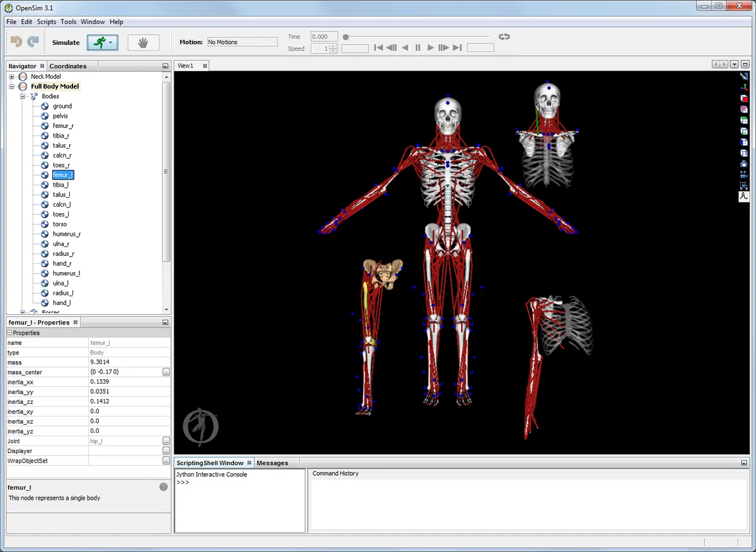Click the topmost icon in the view toolbar

click(x=744, y=76)
